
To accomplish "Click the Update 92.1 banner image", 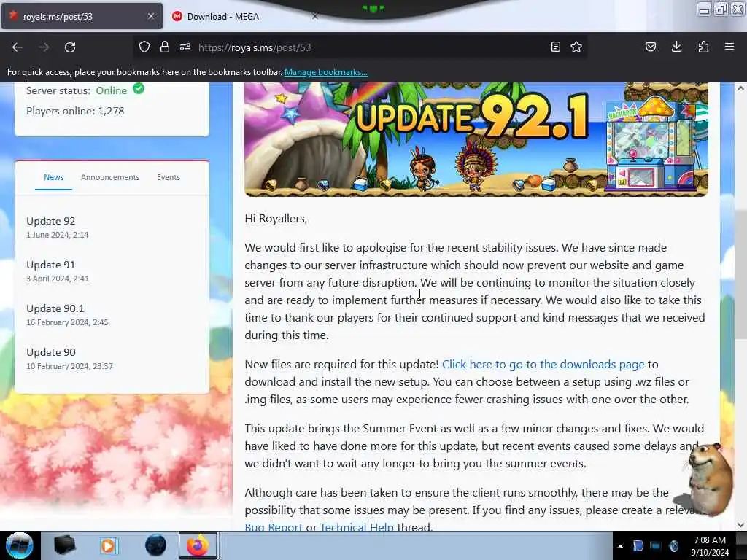I will click(x=476, y=139).
